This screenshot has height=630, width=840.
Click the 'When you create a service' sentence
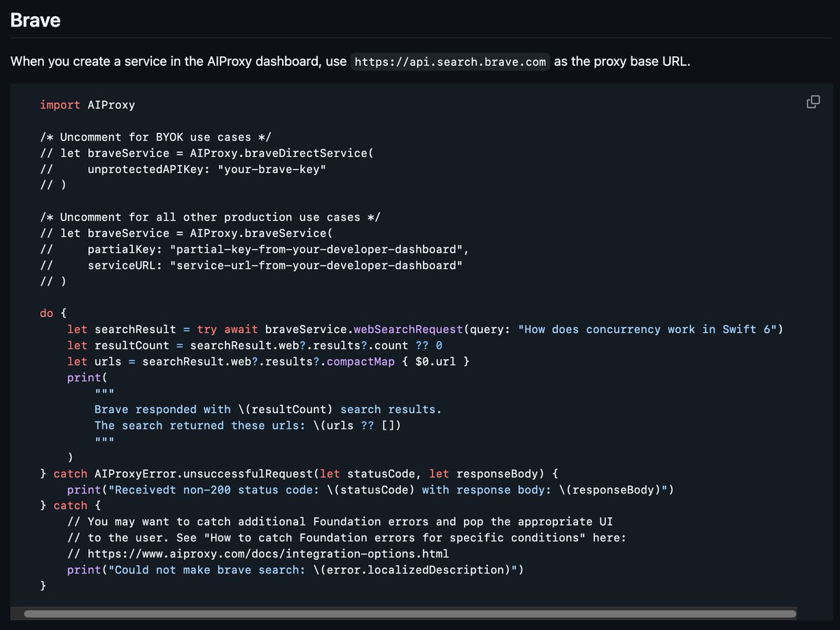350,62
